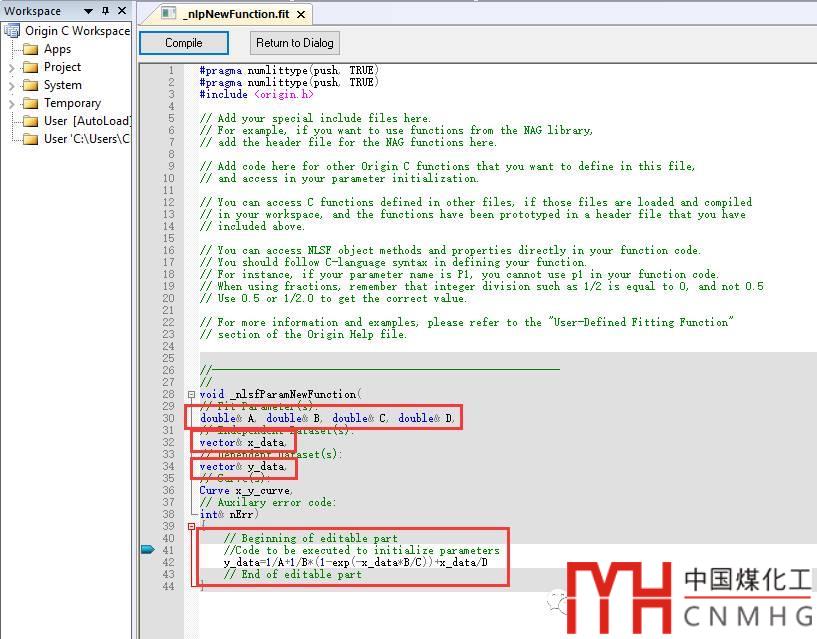Open the Workspace panel dropdown arrow

(x=88, y=11)
